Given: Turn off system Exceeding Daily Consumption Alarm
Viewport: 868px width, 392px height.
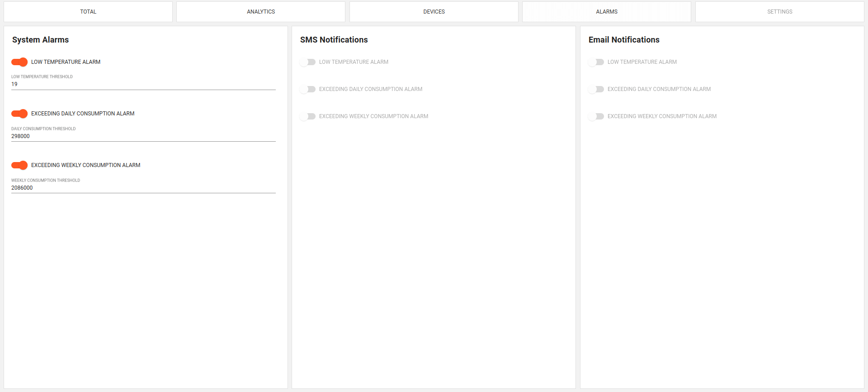Looking at the screenshot, I should 19,114.
